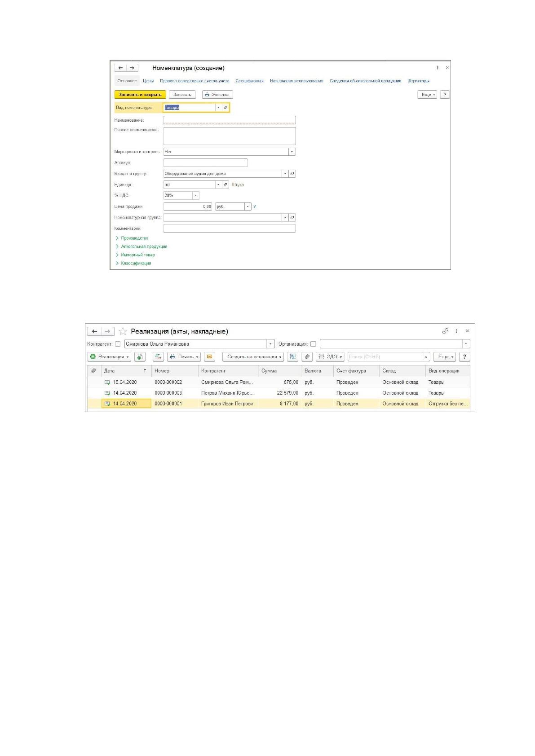Click the copy document icon next to Реализация
The height and width of the screenshot is (756, 535).
click(x=140, y=356)
